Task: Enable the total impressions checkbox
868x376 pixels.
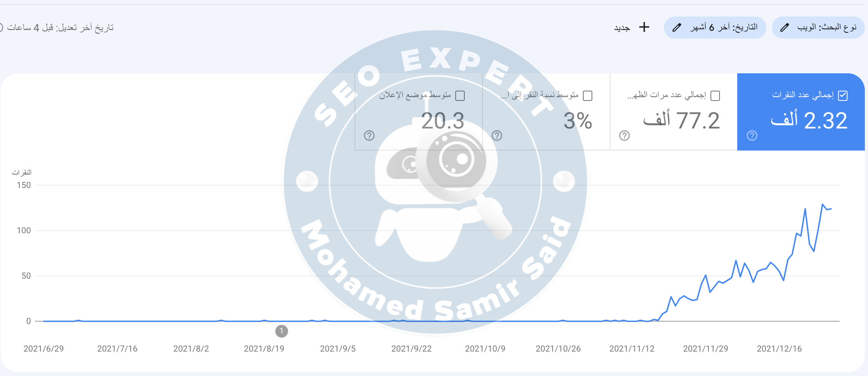Action: [715, 95]
